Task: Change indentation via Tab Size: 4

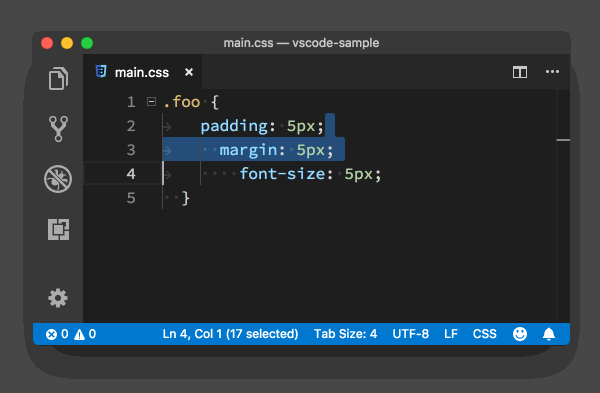Action: tap(346, 334)
